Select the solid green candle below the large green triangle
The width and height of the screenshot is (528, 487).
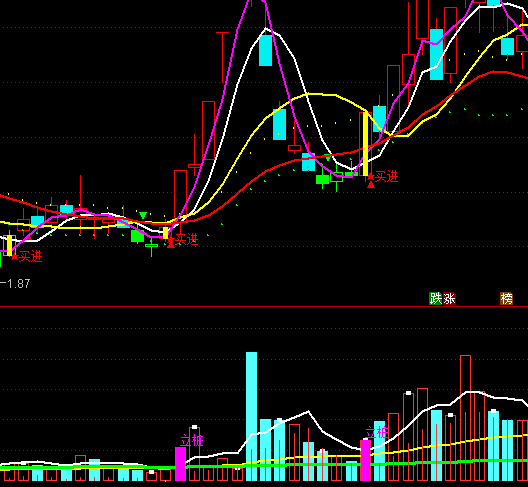pos(137,236)
